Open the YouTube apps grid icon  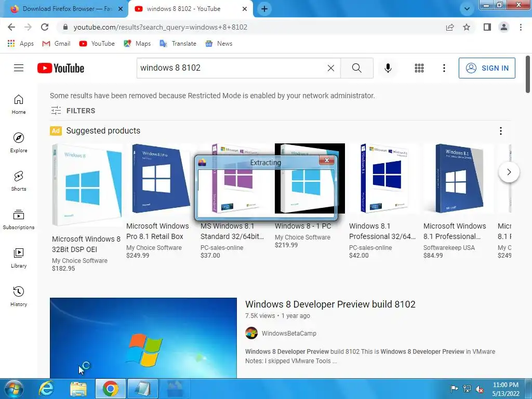[x=419, y=68]
